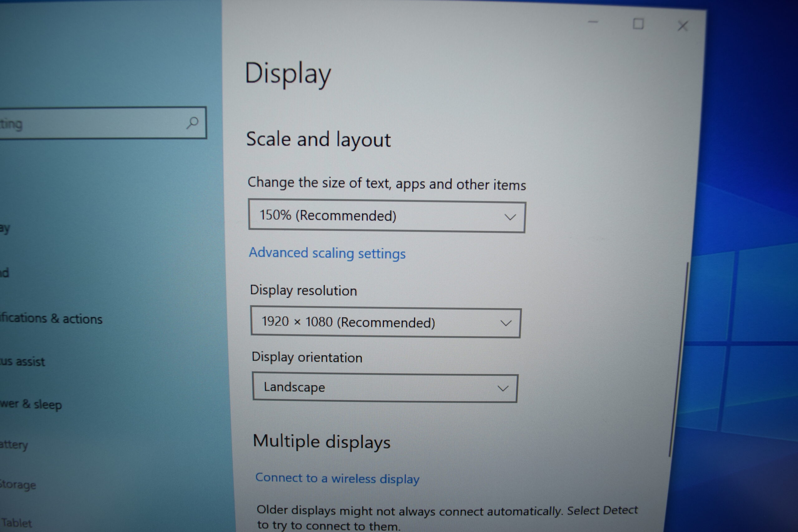Image resolution: width=798 pixels, height=532 pixels.
Task: Click the Display page title
Action: coord(288,74)
